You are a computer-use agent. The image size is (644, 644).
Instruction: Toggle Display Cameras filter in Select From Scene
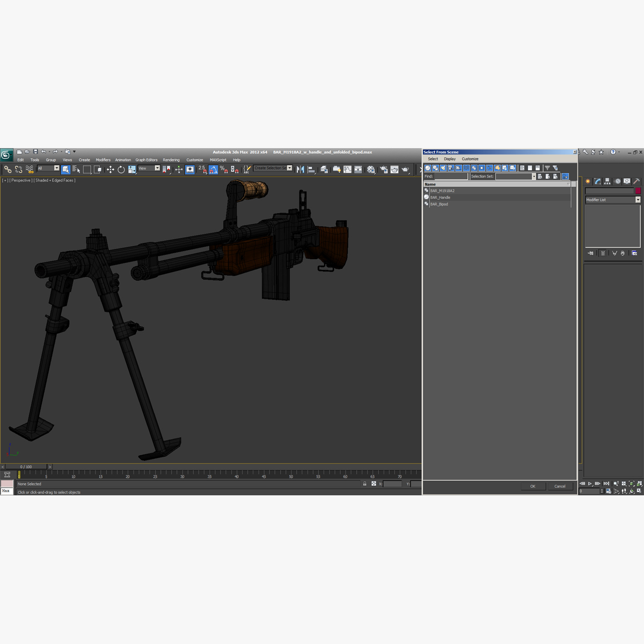point(450,168)
